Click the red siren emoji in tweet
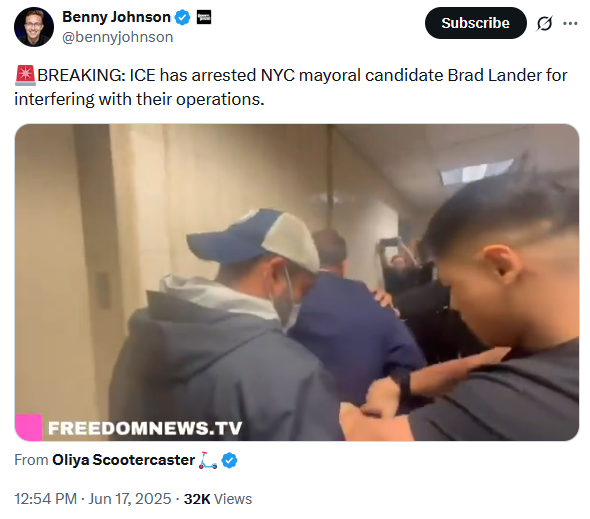This screenshot has width=590, height=519. click(x=25, y=75)
